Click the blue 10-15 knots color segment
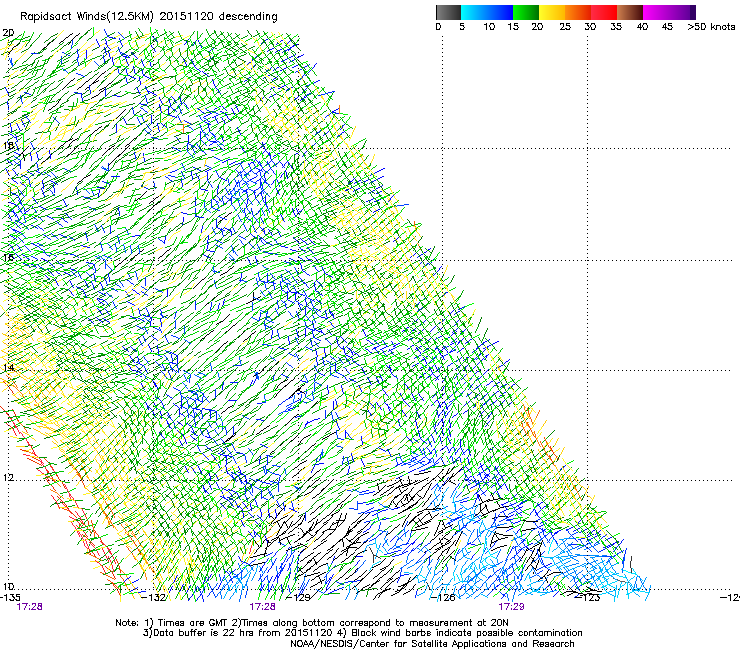This screenshot has width=740, height=650. 500,12
